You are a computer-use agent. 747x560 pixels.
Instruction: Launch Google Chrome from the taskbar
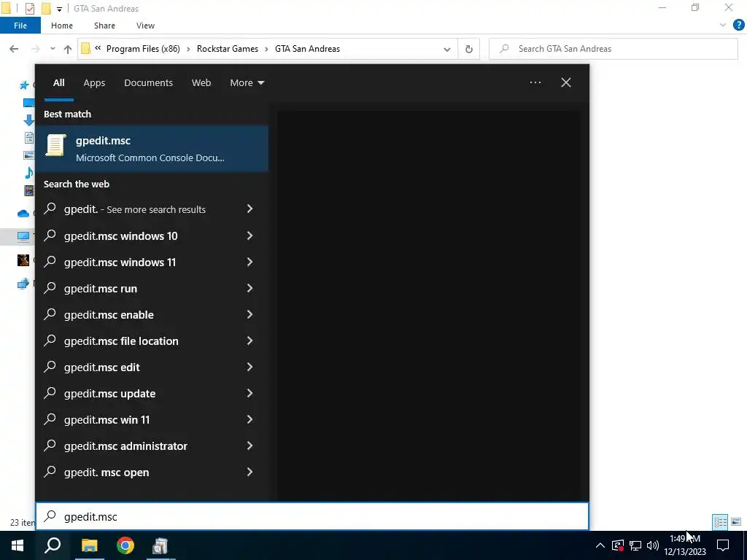[125, 545]
